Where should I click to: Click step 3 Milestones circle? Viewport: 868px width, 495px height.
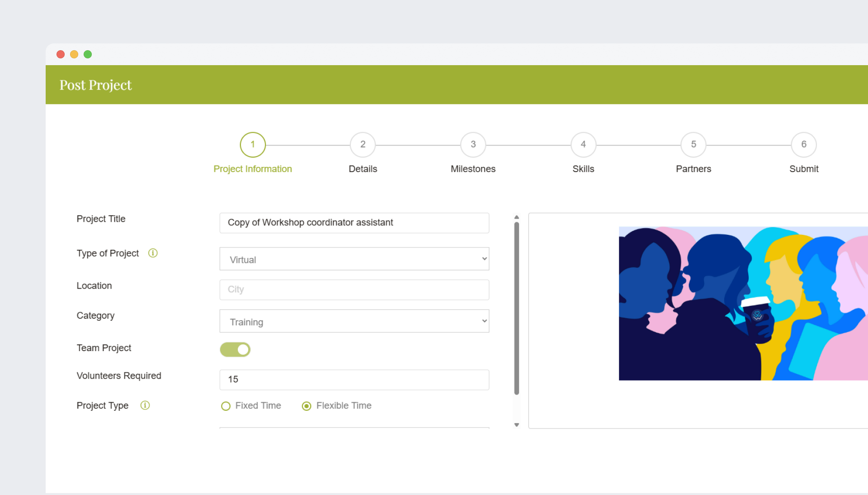tap(473, 145)
